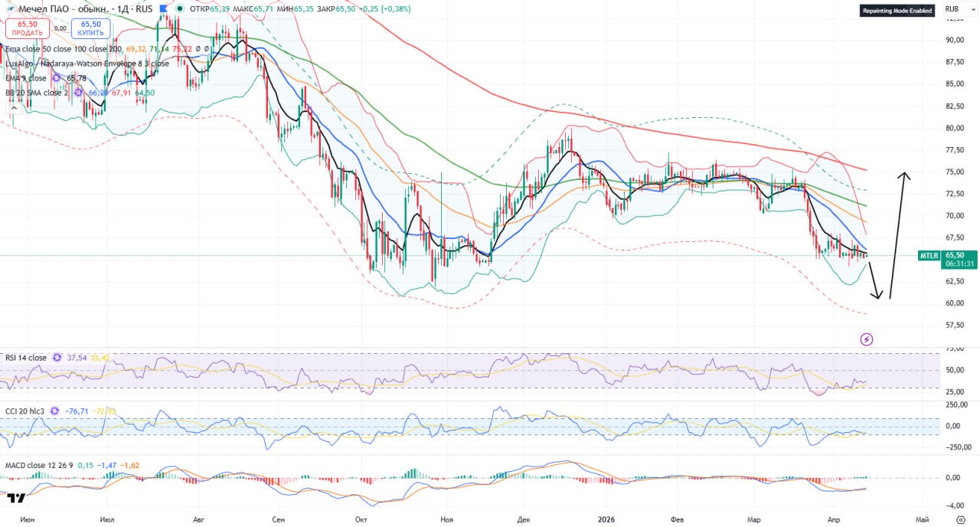Click the MTLR price label on axis
This screenshot has height=527, width=980.
pyautogui.click(x=929, y=256)
